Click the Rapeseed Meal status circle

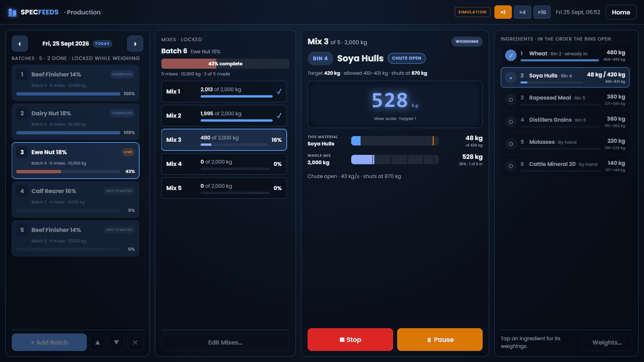point(511,100)
